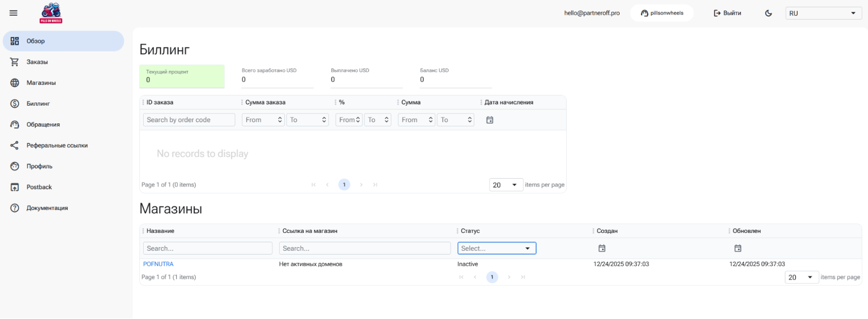Click the hamburger menu icon
Screen dimensions: 868x319
pos(13,13)
